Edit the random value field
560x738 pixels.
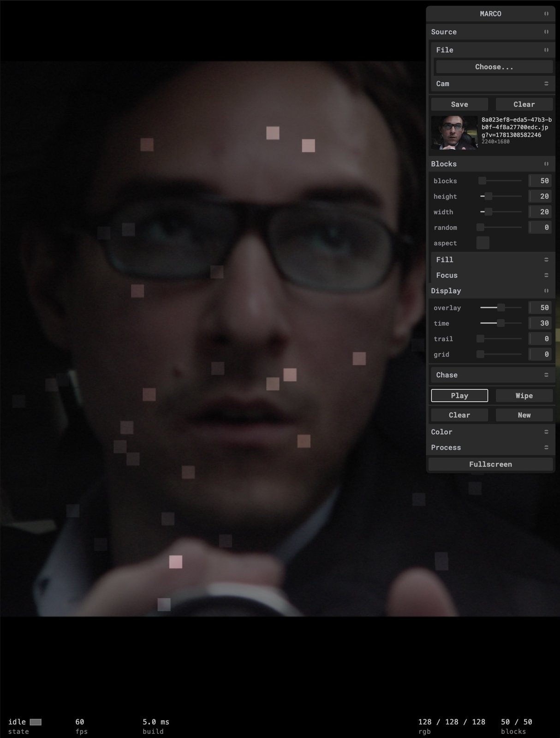[540, 227]
